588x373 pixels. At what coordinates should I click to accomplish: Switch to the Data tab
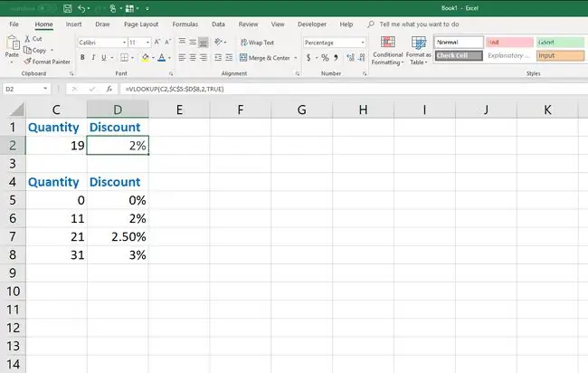pos(218,24)
